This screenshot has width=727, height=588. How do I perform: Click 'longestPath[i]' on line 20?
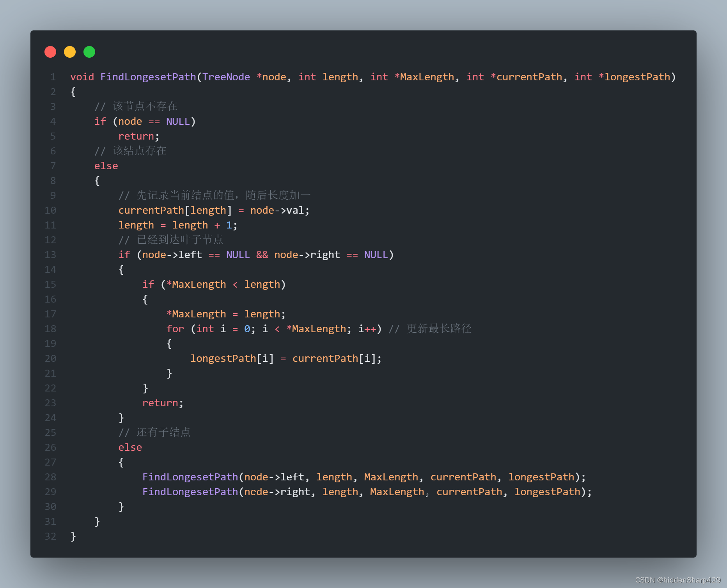coord(232,358)
